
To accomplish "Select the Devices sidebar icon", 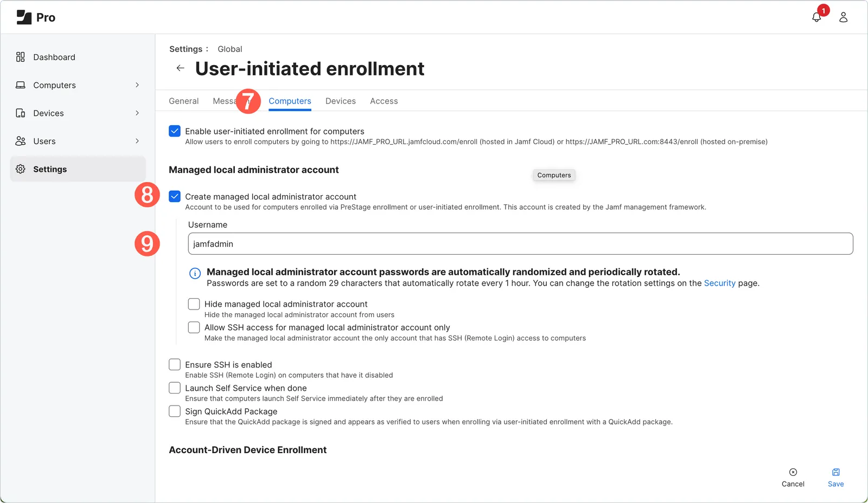I will (21, 113).
